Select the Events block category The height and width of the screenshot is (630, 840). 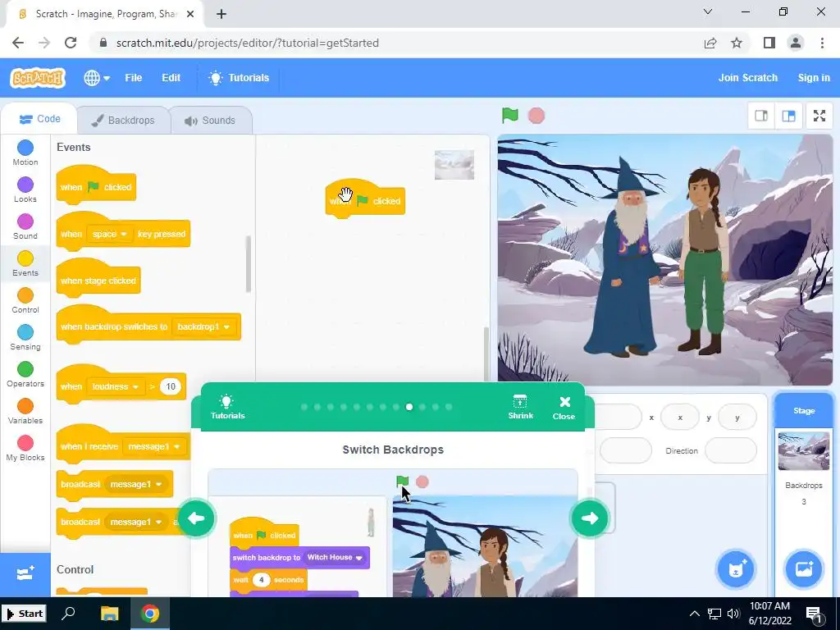(x=25, y=263)
